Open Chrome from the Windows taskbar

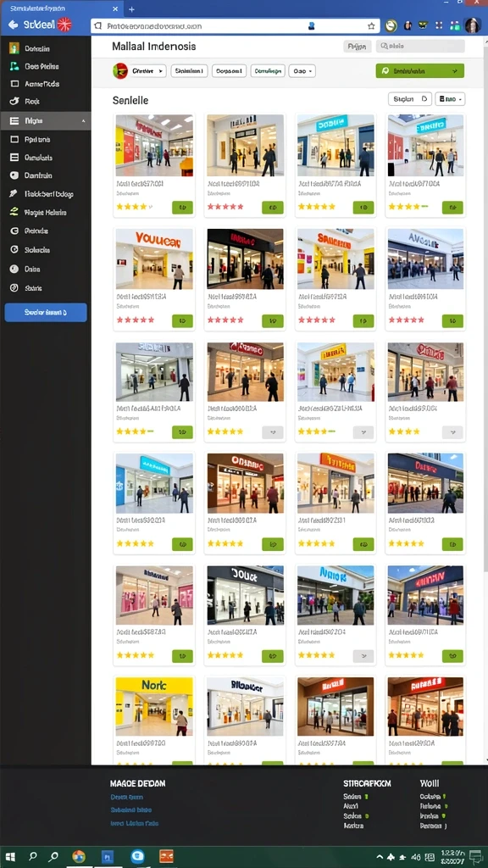click(79, 856)
